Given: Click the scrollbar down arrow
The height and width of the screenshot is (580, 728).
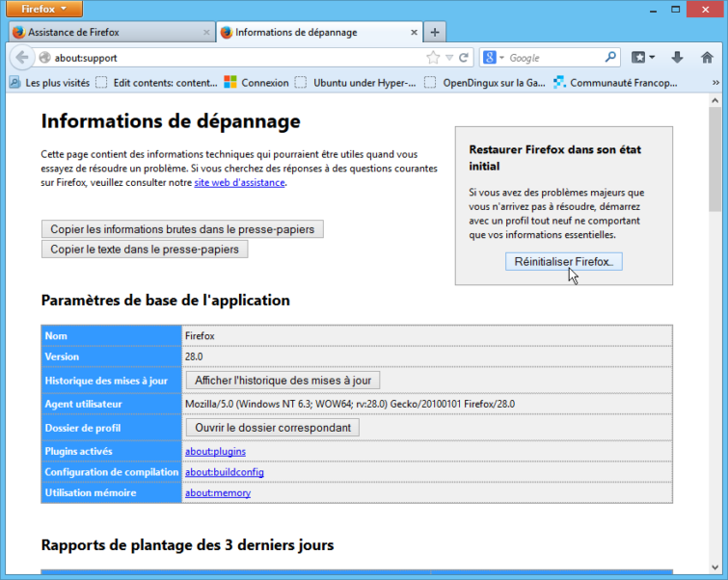Looking at the screenshot, I should coord(715,567).
